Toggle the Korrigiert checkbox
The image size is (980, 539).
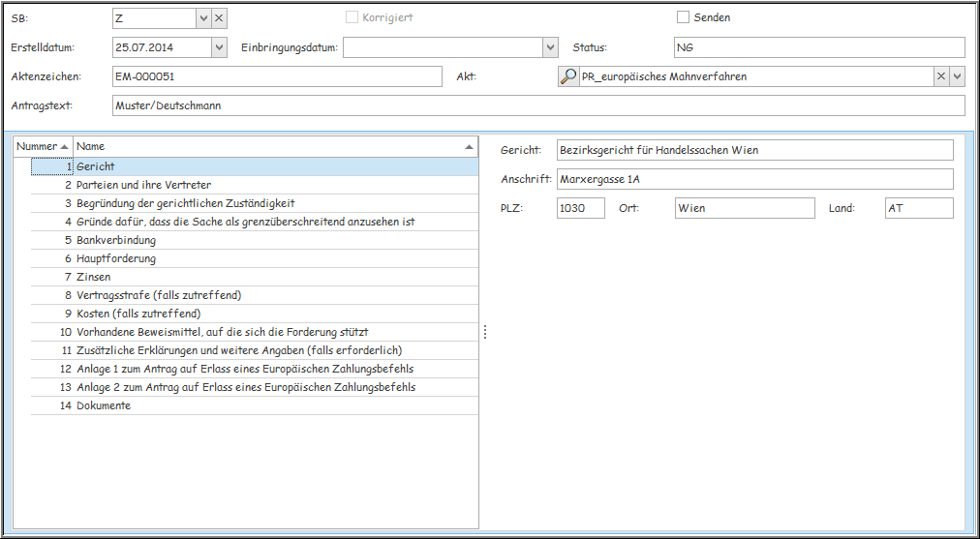352,17
